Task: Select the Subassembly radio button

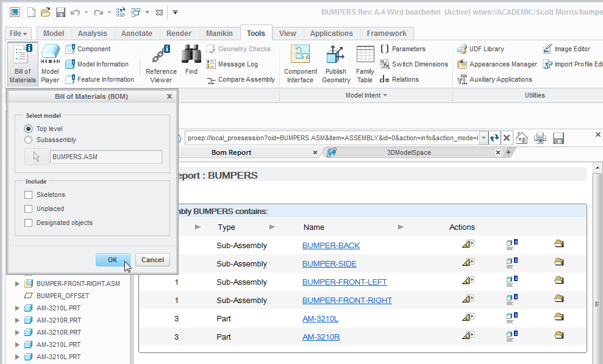Action: pyautogui.click(x=28, y=140)
